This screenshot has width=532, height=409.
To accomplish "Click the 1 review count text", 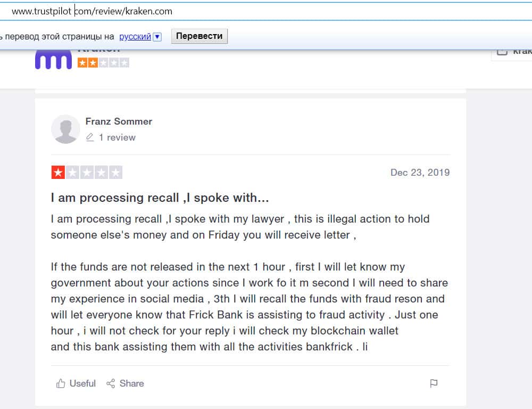I will 117,137.
